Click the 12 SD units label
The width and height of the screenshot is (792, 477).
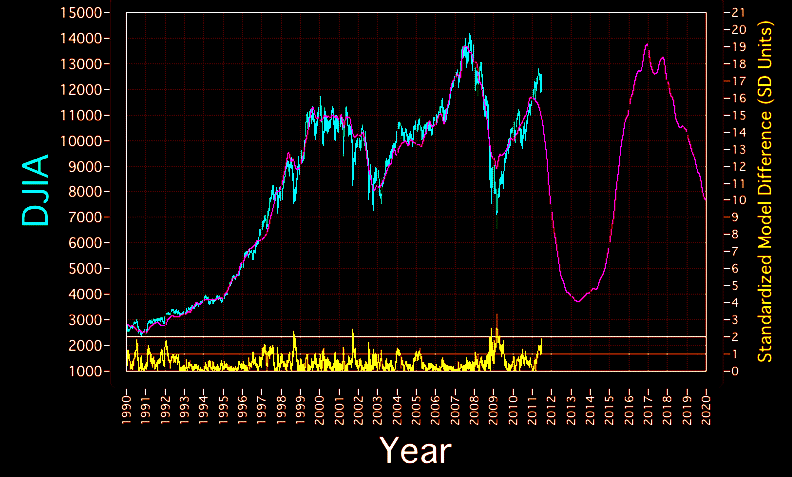point(738,166)
